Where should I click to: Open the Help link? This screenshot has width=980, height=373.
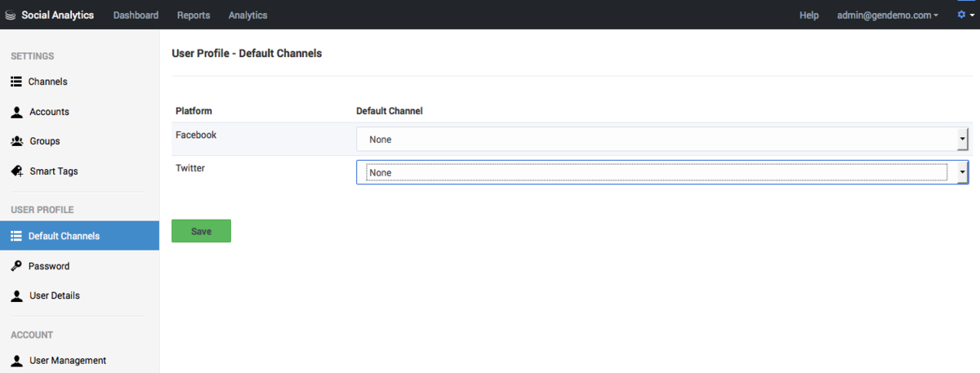click(808, 15)
